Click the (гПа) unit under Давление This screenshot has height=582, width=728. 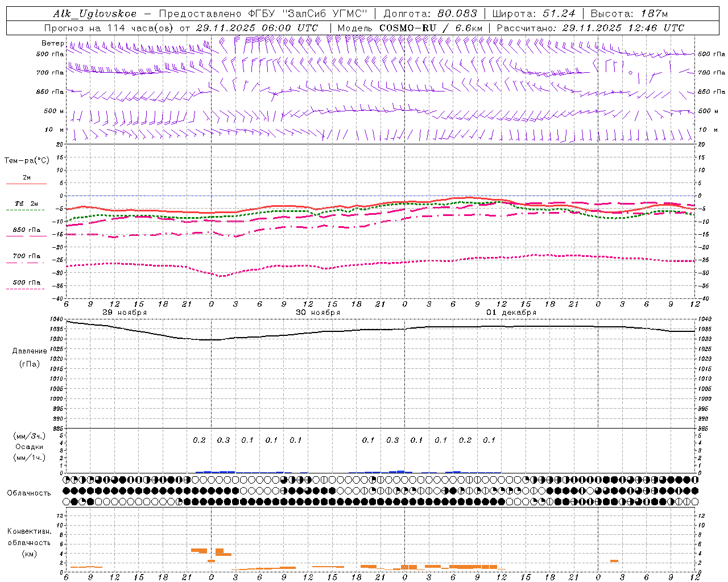(30, 364)
